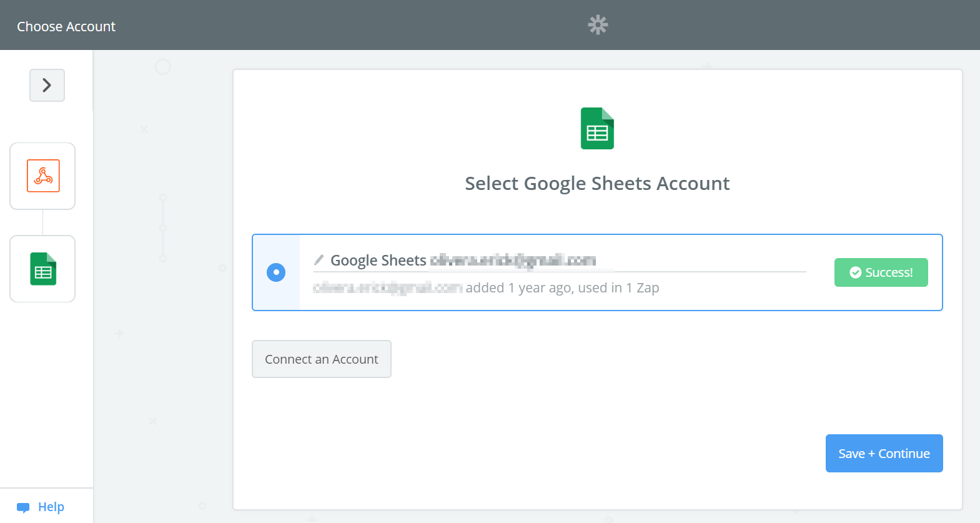Open the Google Sheets action step in sidebar
The height and width of the screenshot is (523, 980).
(x=42, y=269)
